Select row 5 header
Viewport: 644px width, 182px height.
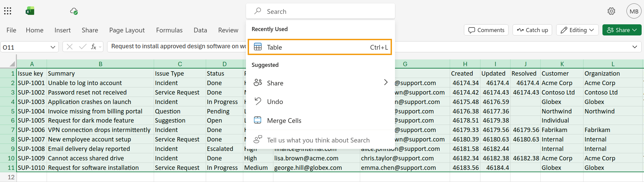(x=8, y=111)
